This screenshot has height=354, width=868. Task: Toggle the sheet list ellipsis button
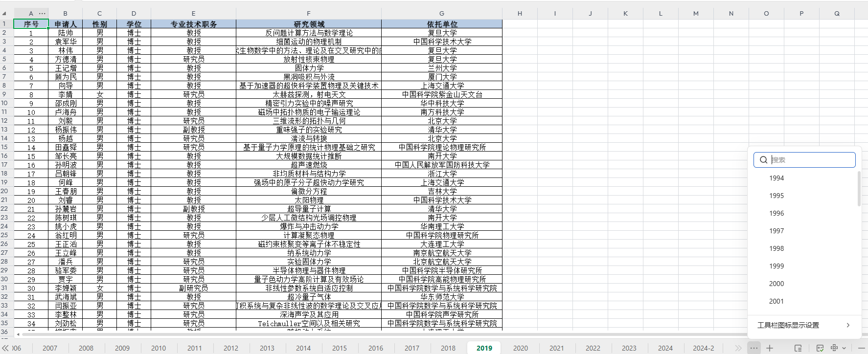[x=754, y=348]
